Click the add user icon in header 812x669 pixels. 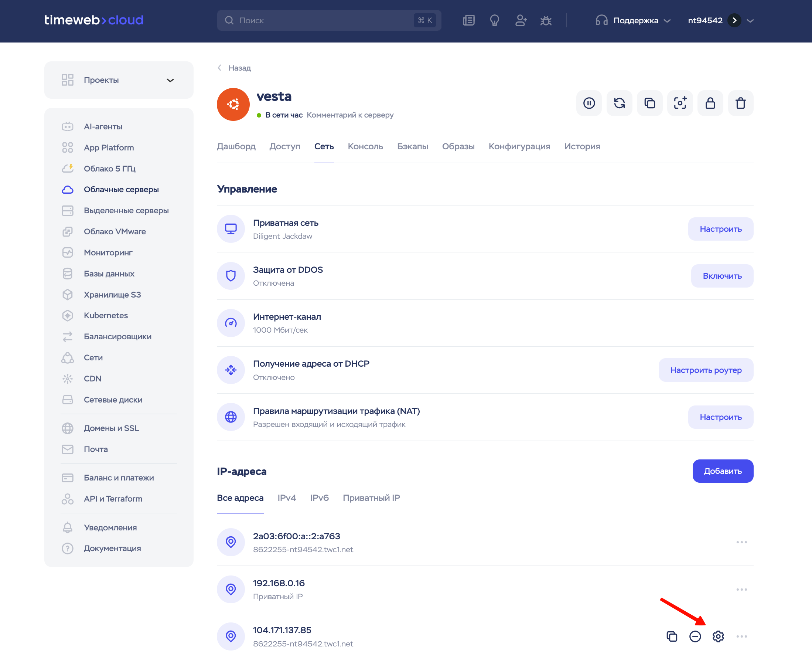(x=521, y=20)
